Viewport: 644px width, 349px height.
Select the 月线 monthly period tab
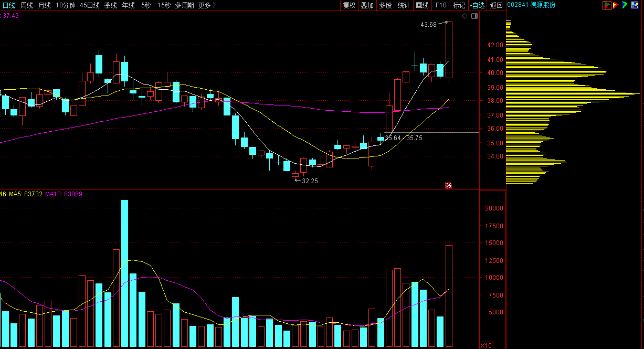(x=45, y=5)
